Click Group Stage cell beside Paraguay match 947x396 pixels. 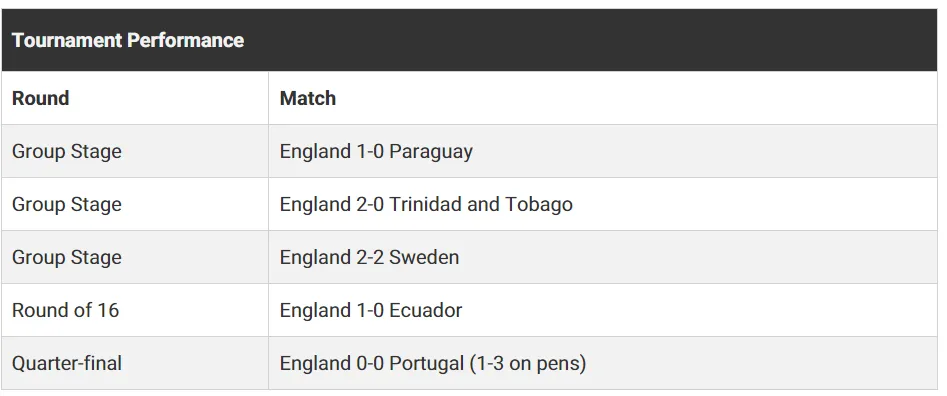coord(135,151)
